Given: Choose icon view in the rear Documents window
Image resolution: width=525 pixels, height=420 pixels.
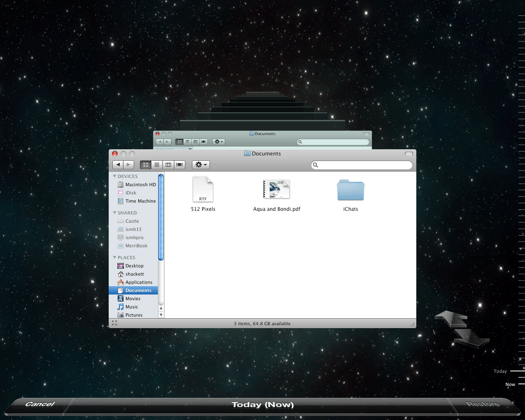Looking at the screenshot, I should (x=179, y=142).
